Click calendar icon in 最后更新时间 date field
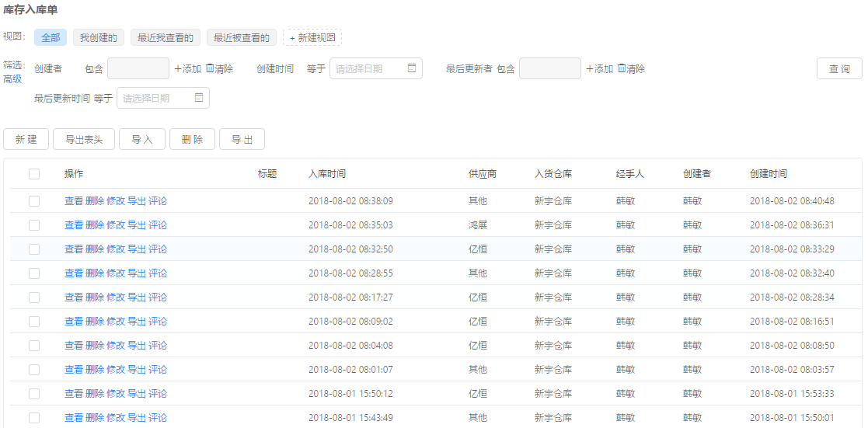The image size is (868, 428). 199,98
